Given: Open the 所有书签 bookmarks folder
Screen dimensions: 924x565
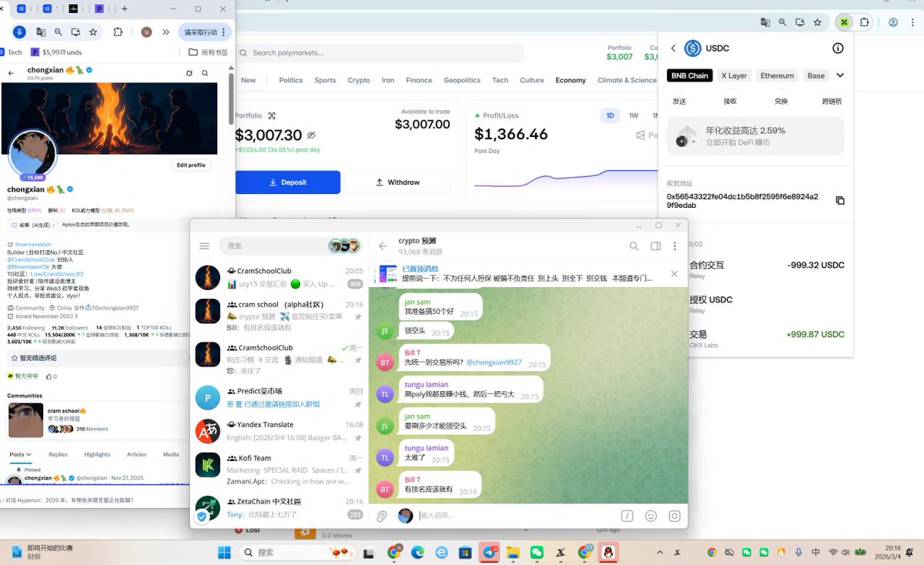Looking at the screenshot, I should [x=209, y=52].
